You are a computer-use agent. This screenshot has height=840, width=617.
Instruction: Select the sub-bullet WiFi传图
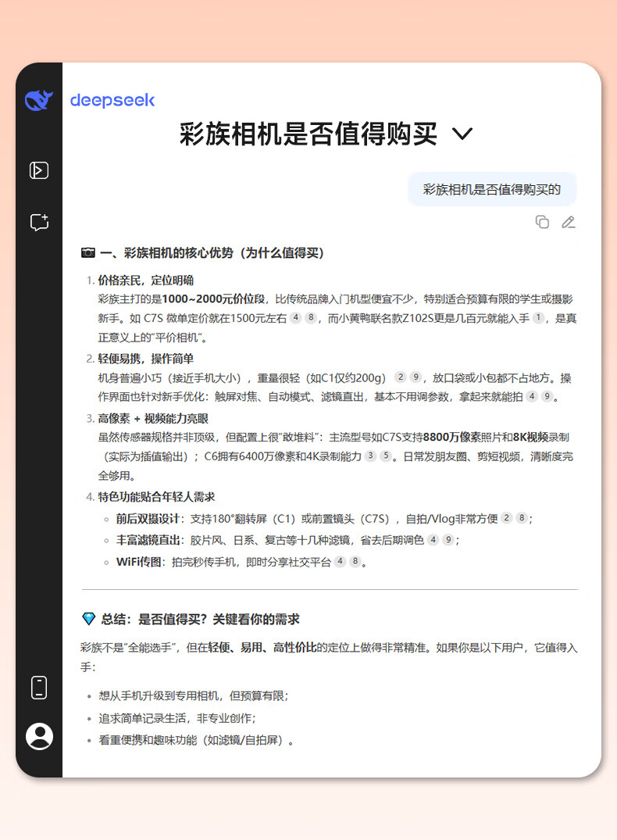click(x=138, y=562)
